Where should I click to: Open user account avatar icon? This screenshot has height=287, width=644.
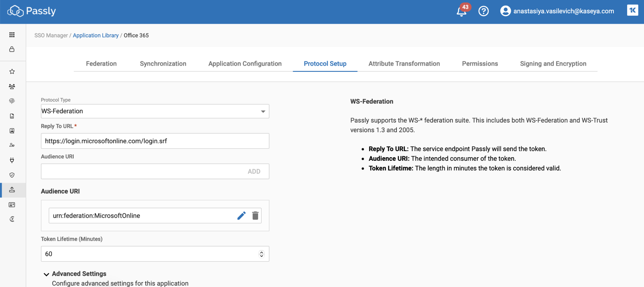pyautogui.click(x=505, y=11)
